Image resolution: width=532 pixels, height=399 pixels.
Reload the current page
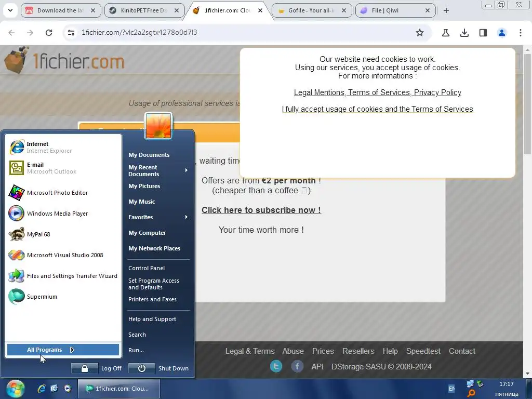(x=49, y=33)
